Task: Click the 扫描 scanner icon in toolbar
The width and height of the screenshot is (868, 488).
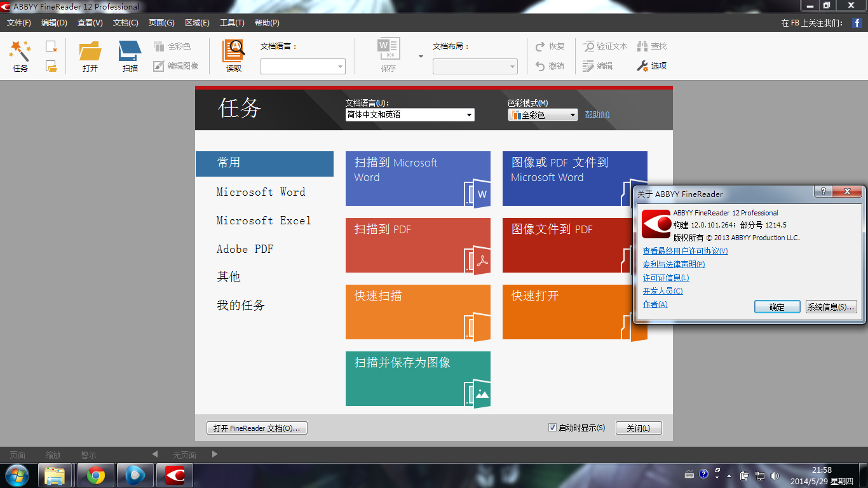Action: (x=130, y=51)
